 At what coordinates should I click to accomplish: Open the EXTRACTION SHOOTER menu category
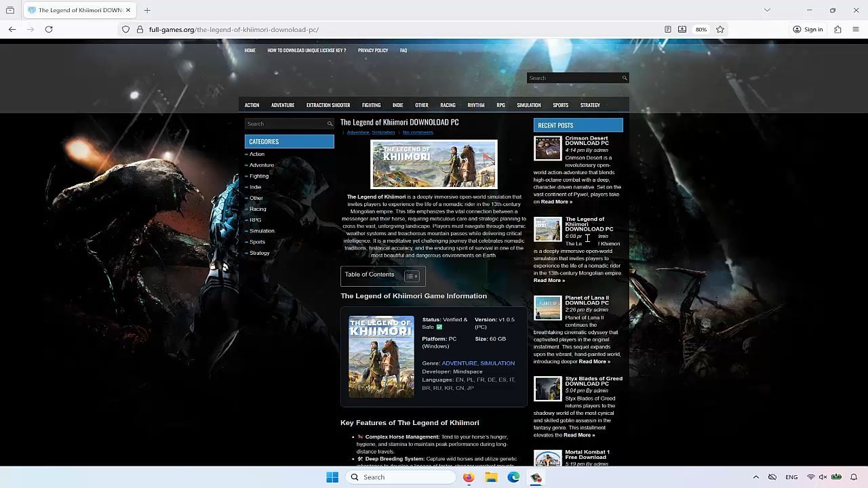(x=328, y=105)
